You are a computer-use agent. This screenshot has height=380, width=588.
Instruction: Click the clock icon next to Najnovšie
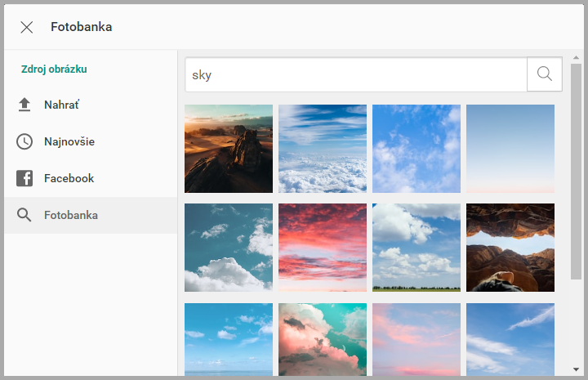tap(24, 141)
